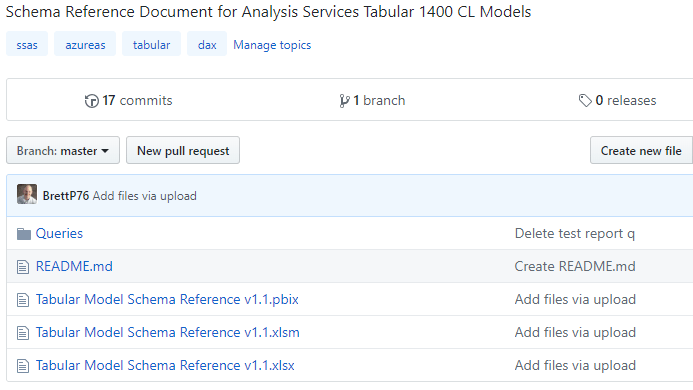
Task: Open the README.md file
Action: click(74, 267)
